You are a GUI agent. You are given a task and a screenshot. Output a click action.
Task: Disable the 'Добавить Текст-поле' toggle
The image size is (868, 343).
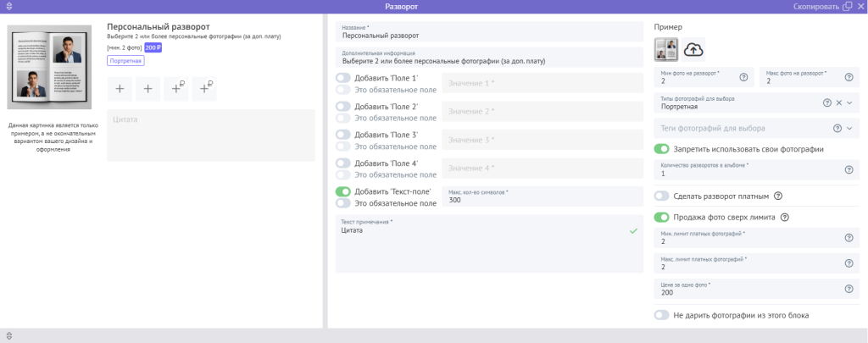(x=343, y=191)
